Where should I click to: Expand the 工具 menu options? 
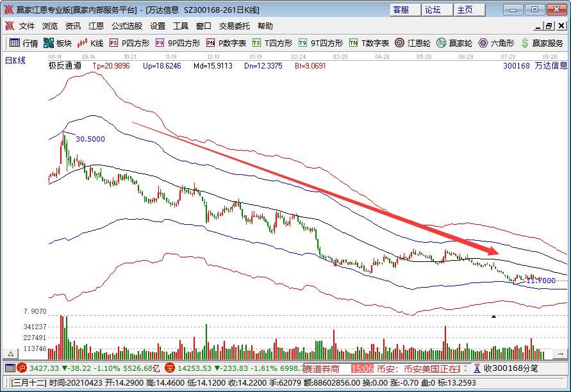coord(180,26)
